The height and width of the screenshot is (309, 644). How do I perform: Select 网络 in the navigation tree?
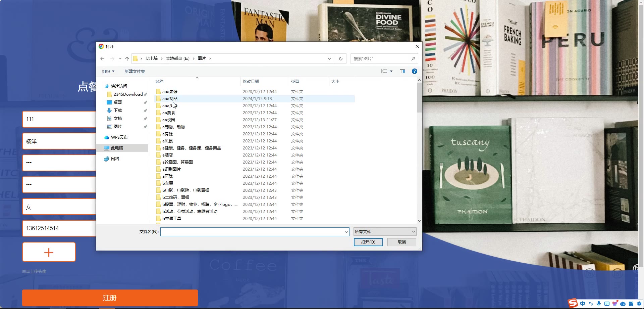coord(115,159)
